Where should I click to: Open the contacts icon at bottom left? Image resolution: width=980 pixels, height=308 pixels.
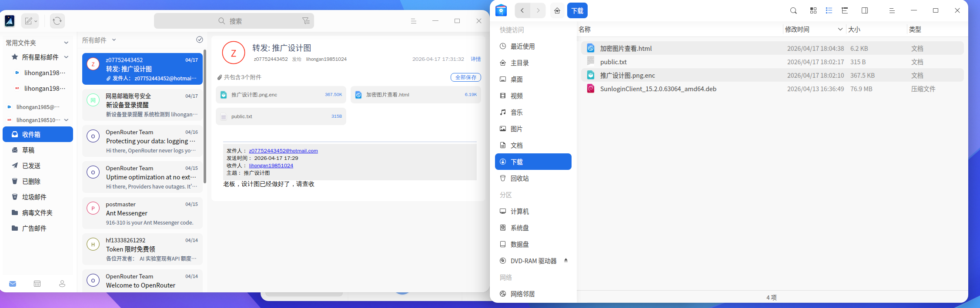[x=62, y=284]
